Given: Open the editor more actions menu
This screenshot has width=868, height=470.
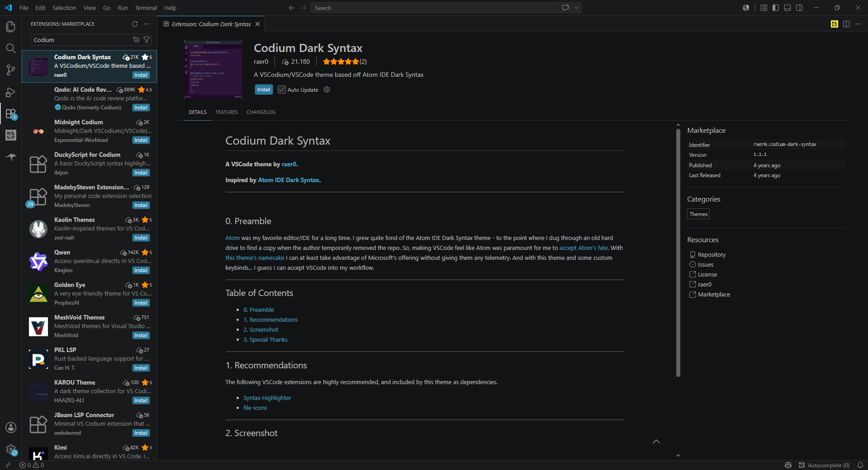Looking at the screenshot, I should tap(858, 24).
